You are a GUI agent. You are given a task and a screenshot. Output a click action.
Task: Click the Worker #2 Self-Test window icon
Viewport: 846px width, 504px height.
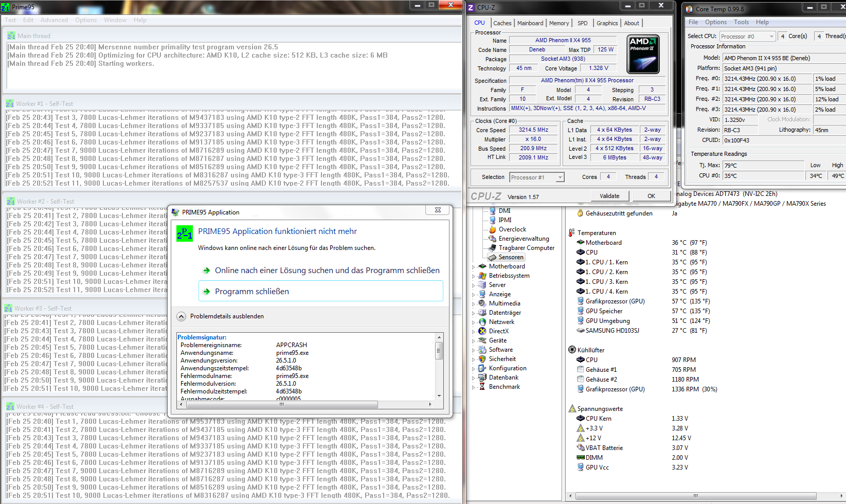coord(11,202)
